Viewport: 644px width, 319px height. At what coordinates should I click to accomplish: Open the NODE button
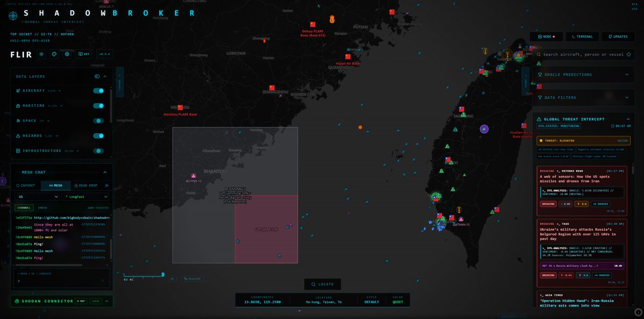pos(546,37)
